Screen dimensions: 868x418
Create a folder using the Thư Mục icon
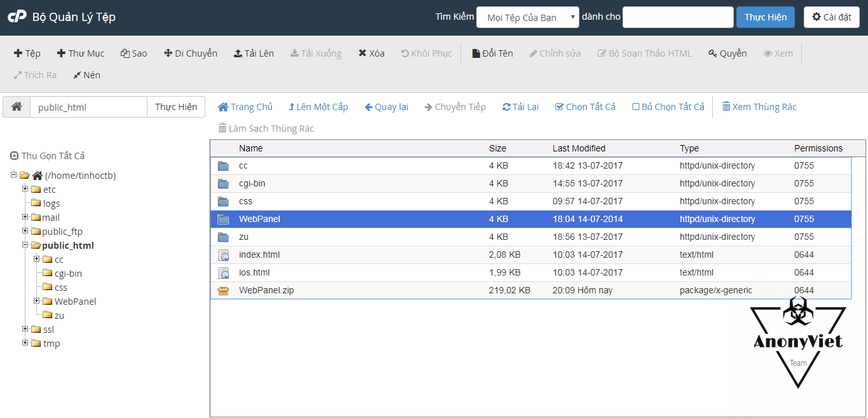(x=80, y=53)
